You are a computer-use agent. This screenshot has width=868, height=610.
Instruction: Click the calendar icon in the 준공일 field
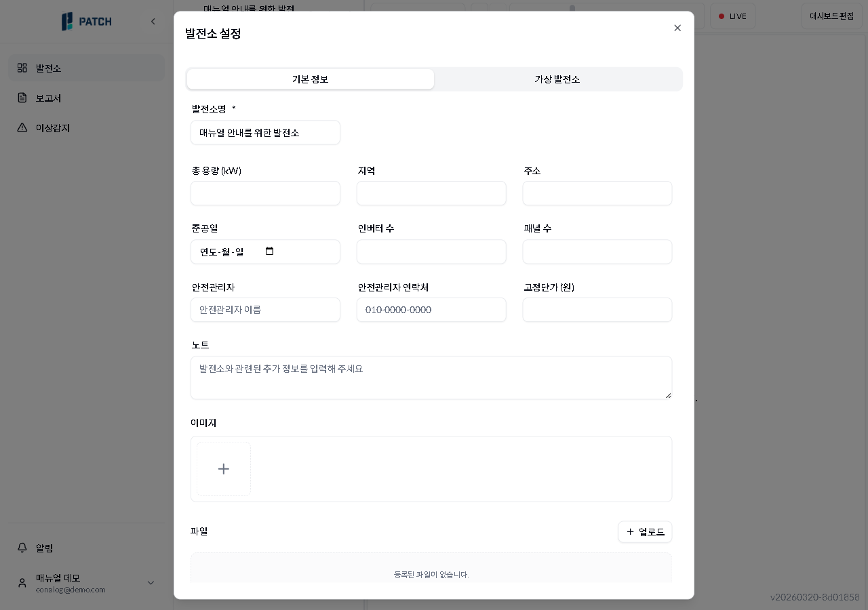pos(269,251)
